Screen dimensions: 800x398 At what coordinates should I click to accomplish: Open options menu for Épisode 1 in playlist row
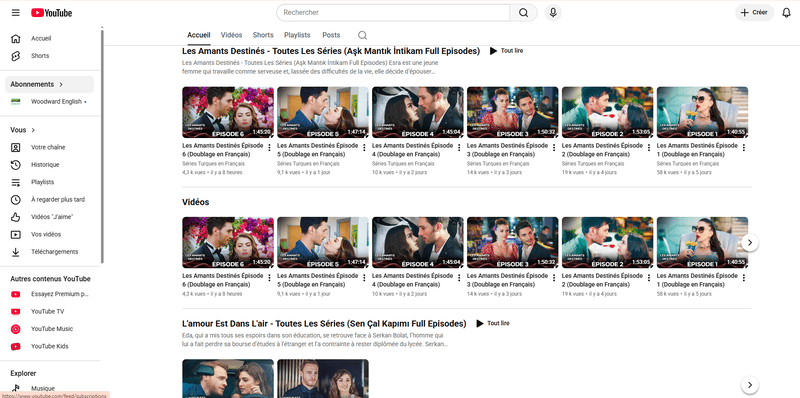point(744,148)
